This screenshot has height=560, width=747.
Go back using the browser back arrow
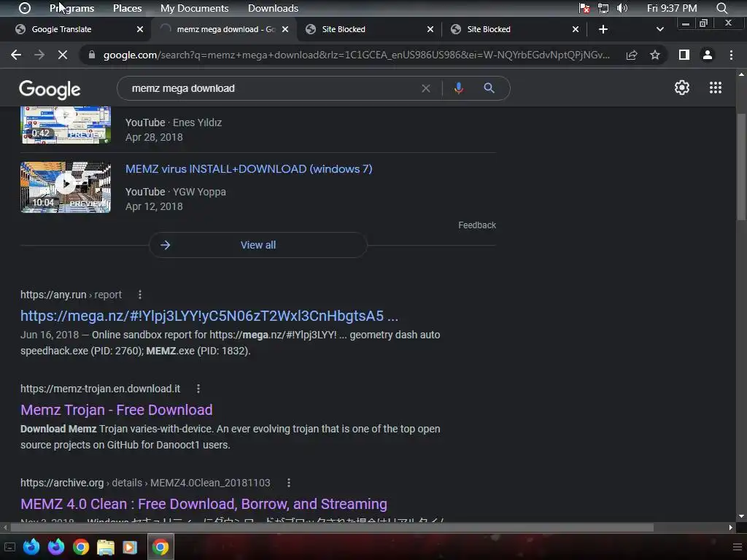point(16,55)
